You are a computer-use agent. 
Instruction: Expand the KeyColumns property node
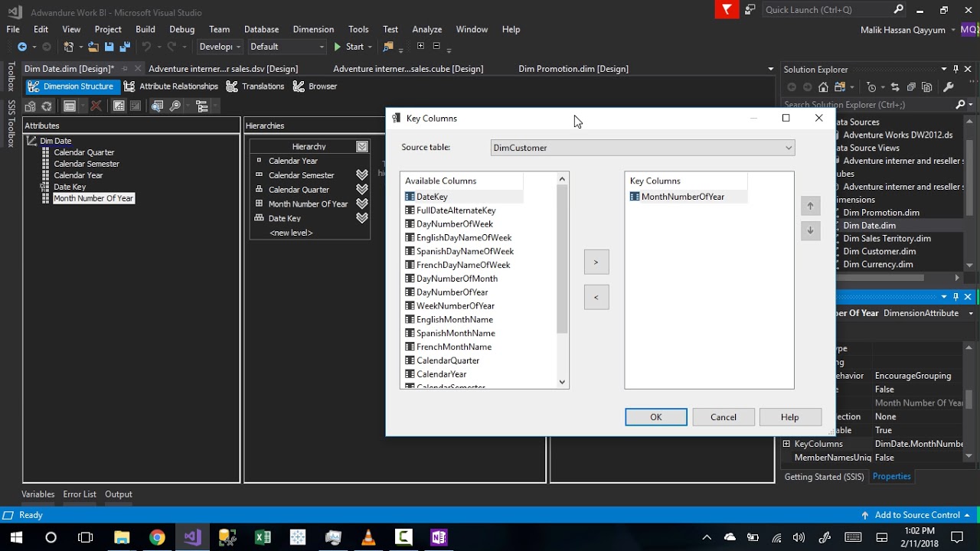coord(786,444)
